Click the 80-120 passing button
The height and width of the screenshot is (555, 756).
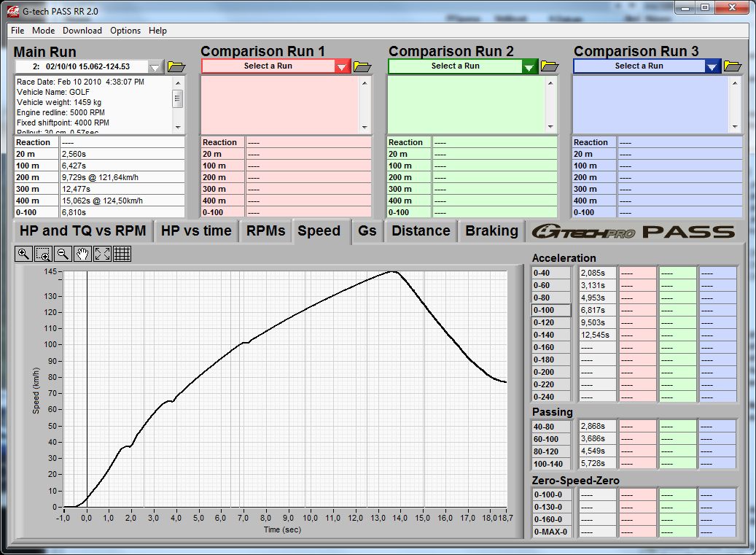[552, 452]
